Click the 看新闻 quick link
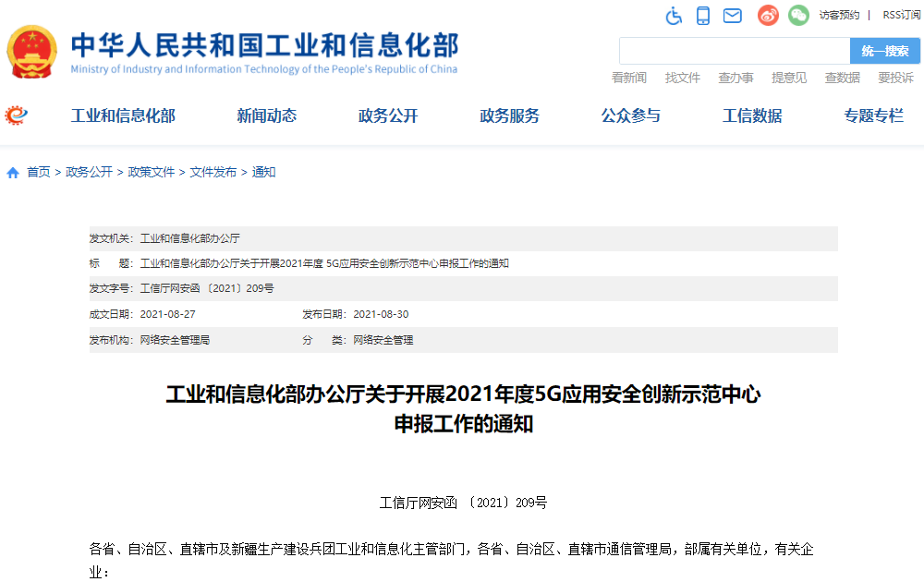The width and height of the screenshot is (924, 582). [627, 78]
